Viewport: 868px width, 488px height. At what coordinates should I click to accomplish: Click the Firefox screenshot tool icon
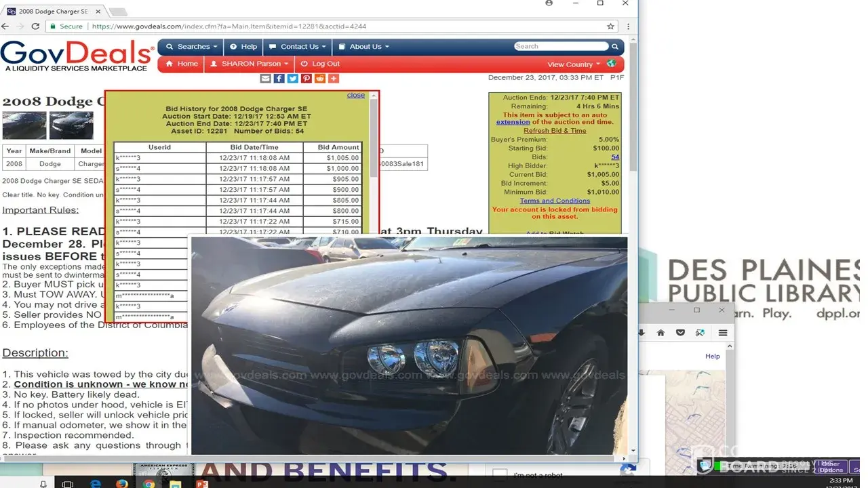[x=701, y=333]
